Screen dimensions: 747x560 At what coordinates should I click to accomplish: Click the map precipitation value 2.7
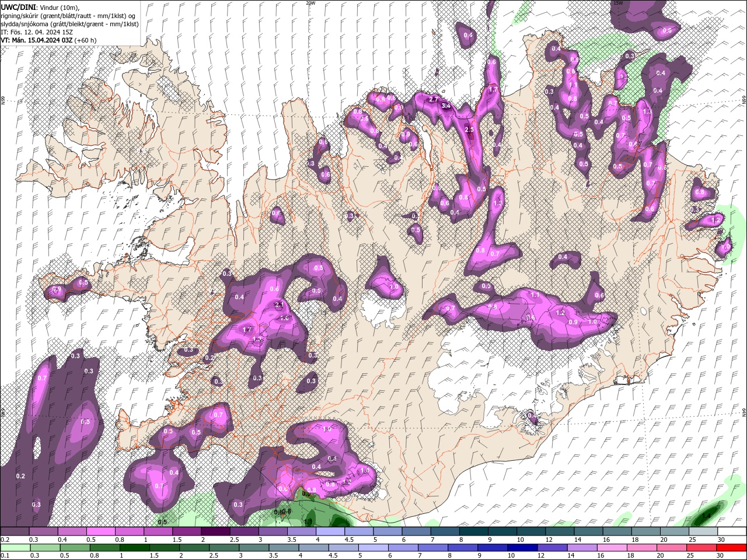[x=433, y=100]
